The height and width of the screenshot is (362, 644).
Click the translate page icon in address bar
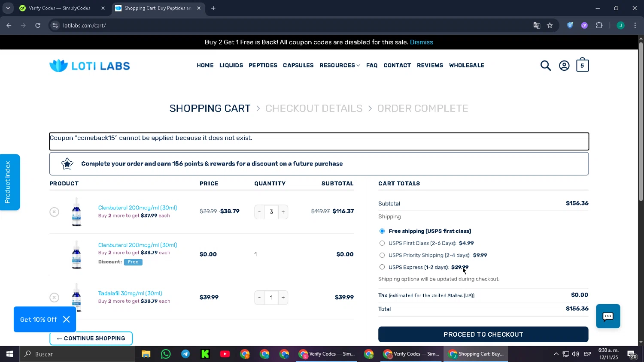537,26
